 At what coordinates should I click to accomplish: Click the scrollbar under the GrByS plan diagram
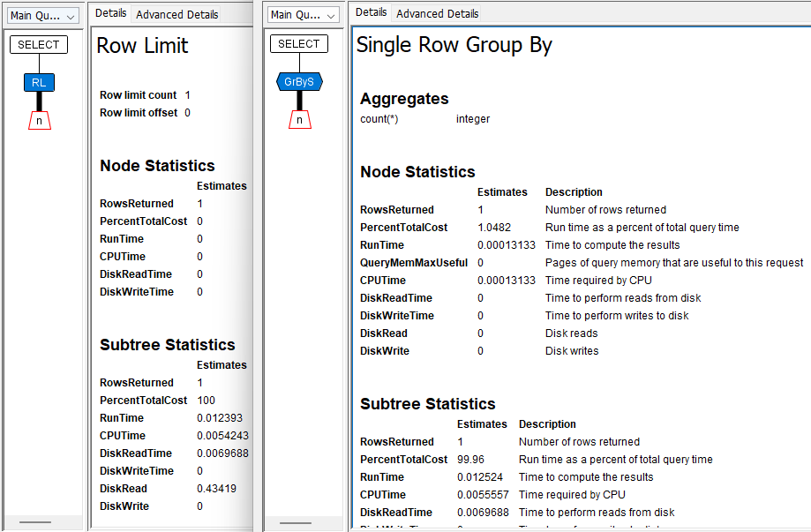pos(296,523)
